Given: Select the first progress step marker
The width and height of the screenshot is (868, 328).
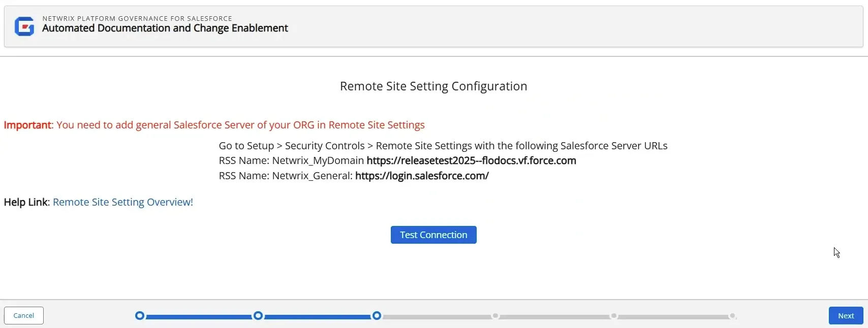Looking at the screenshot, I should pyautogui.click(x=140, y=316).
